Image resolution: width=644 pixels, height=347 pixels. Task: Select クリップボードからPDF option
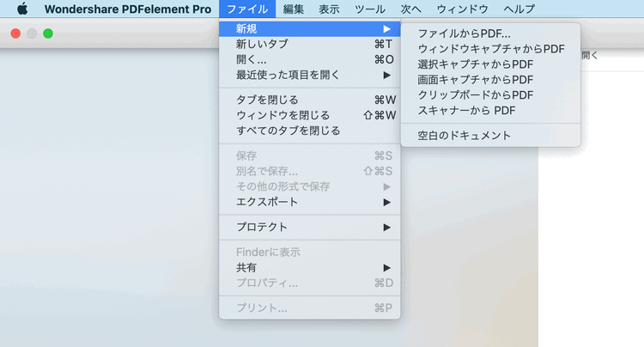(490, 95)
